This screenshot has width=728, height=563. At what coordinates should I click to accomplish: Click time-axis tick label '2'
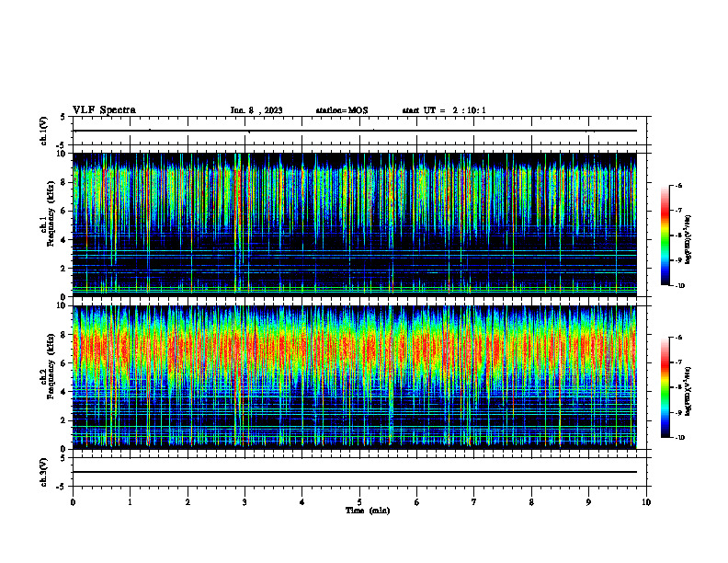click(188, 502)
